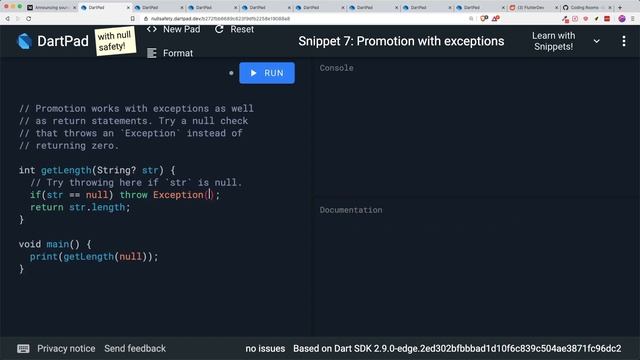Click the 'print(getLength(null));' code line
Viewport: 640px width, 360px height.
point(93,257)
